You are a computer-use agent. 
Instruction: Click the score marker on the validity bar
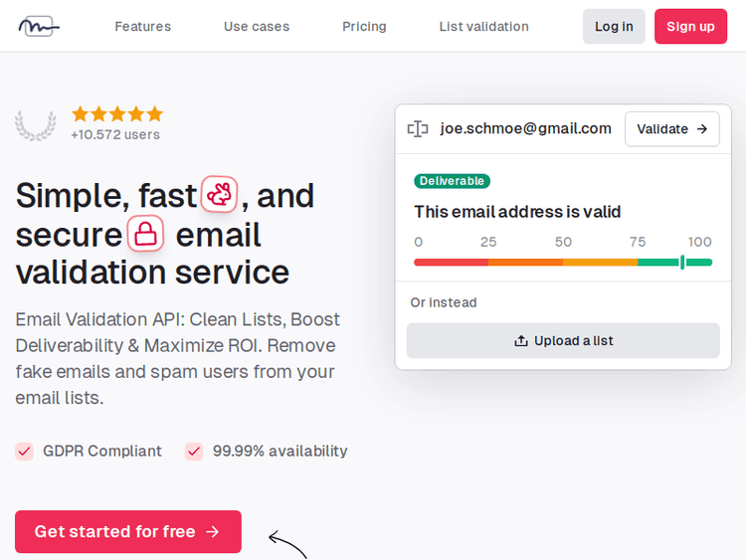click(x=682, y=263)
